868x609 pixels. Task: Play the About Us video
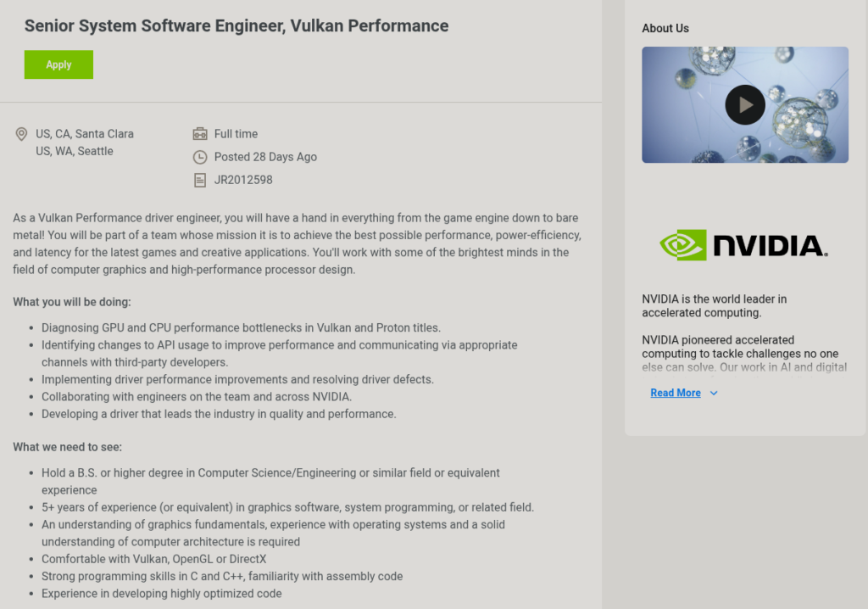coord(745,105)
